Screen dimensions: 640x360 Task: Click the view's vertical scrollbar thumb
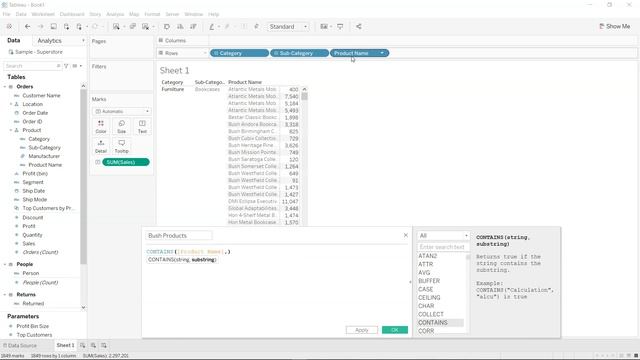click(x=304, y=96)
